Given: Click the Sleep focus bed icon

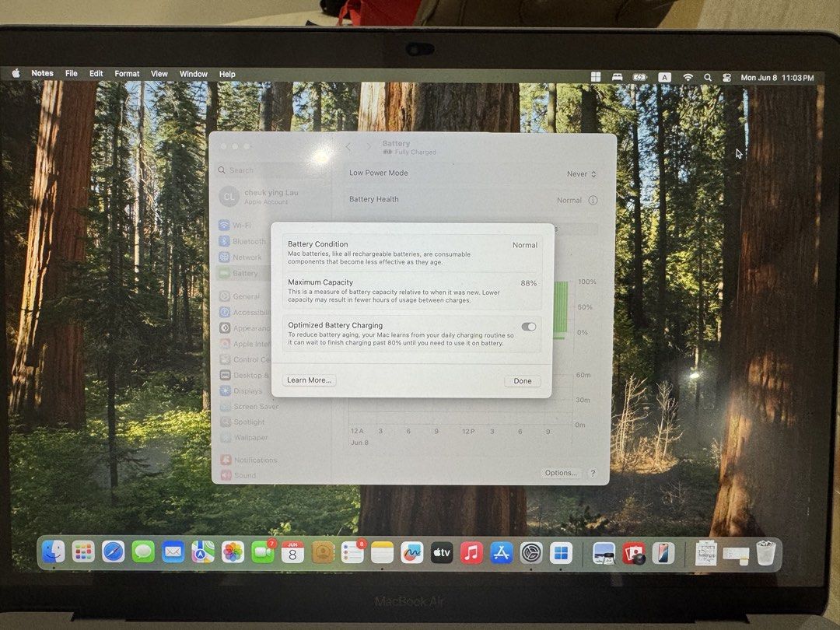Looking at the screenshot, I should [617, 77].
